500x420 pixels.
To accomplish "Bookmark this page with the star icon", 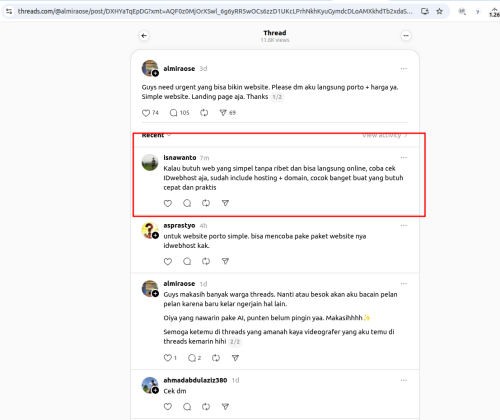I will (440, 11).
